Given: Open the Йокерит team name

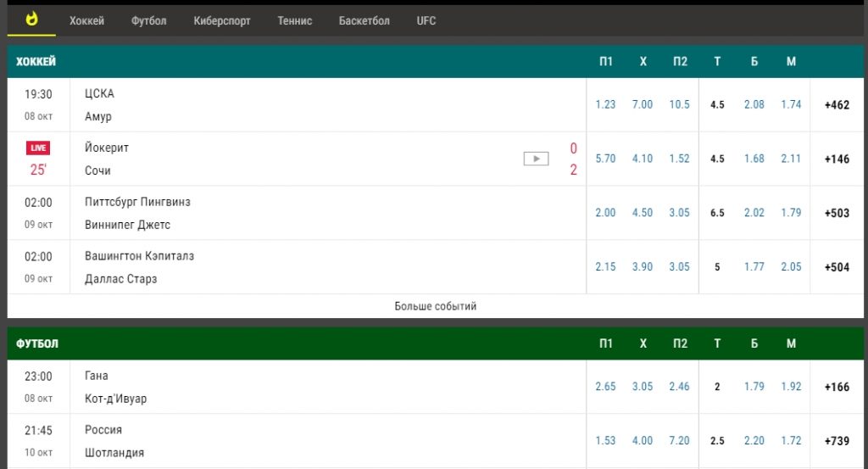Looking at the screenshot, I should (x=107, y=148).
